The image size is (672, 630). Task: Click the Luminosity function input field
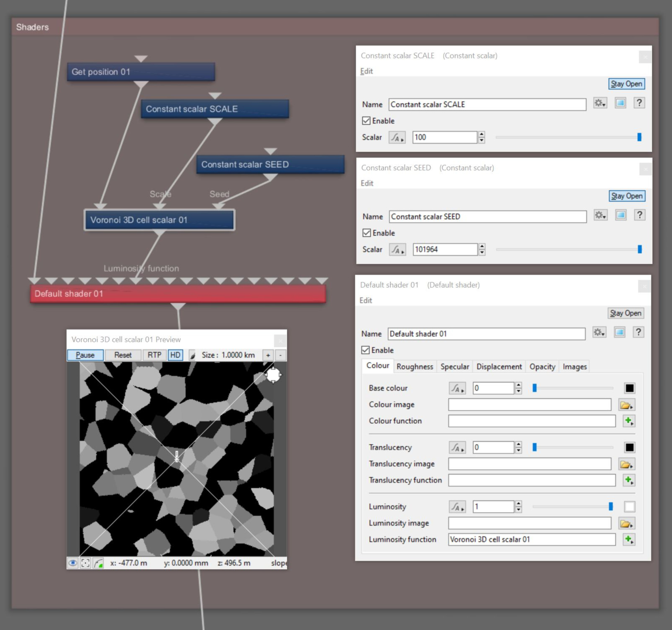[532, 539]
